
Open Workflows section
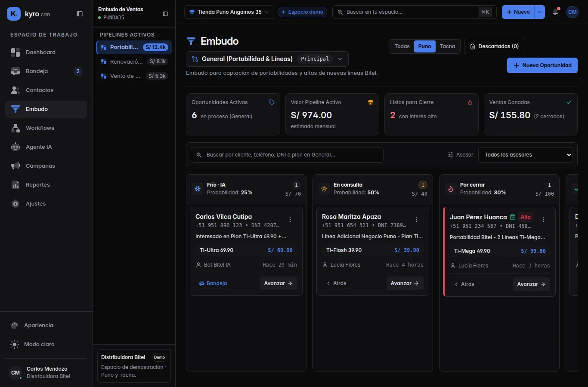46,128
